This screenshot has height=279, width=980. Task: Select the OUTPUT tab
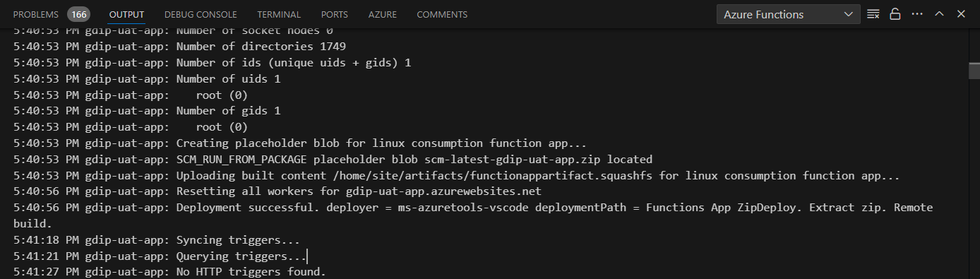126,14
